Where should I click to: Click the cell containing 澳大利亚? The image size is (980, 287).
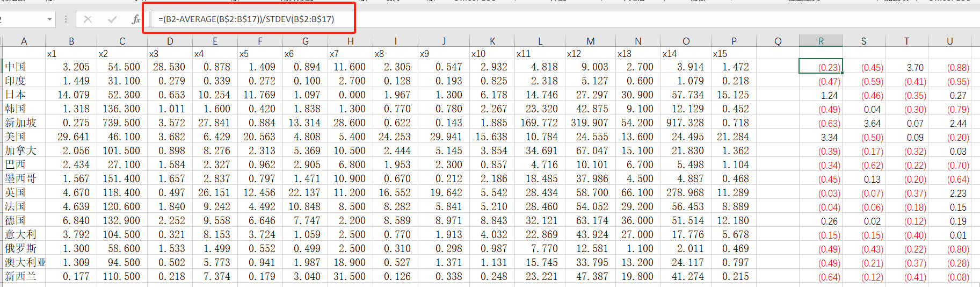click(x=24, y=262)
